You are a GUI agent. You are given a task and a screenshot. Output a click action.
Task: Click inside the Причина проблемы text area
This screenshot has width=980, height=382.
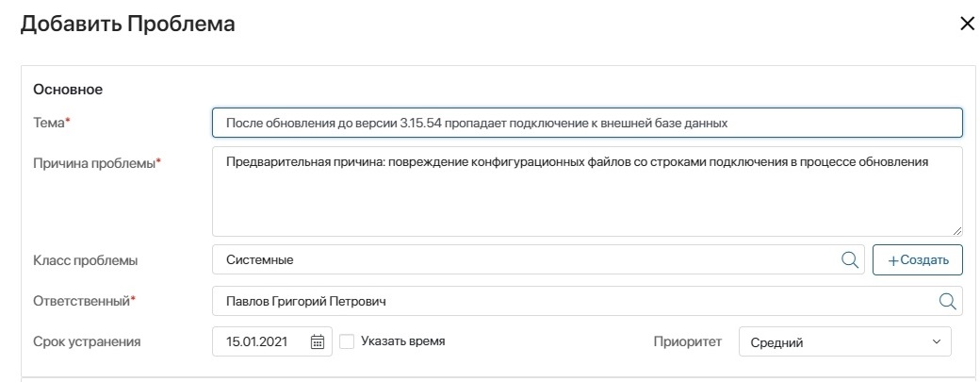[x=587, y=191]
